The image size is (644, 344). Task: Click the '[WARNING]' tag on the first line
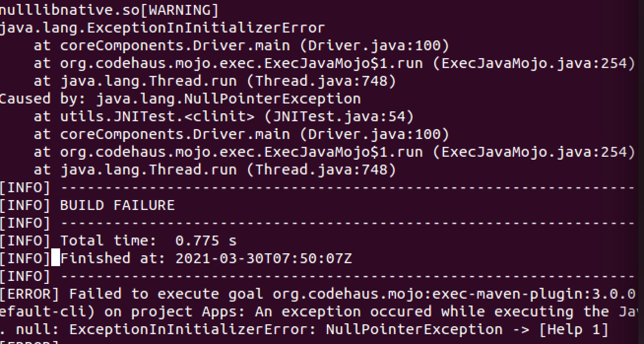pyautogui.click(x=180, y=10)
